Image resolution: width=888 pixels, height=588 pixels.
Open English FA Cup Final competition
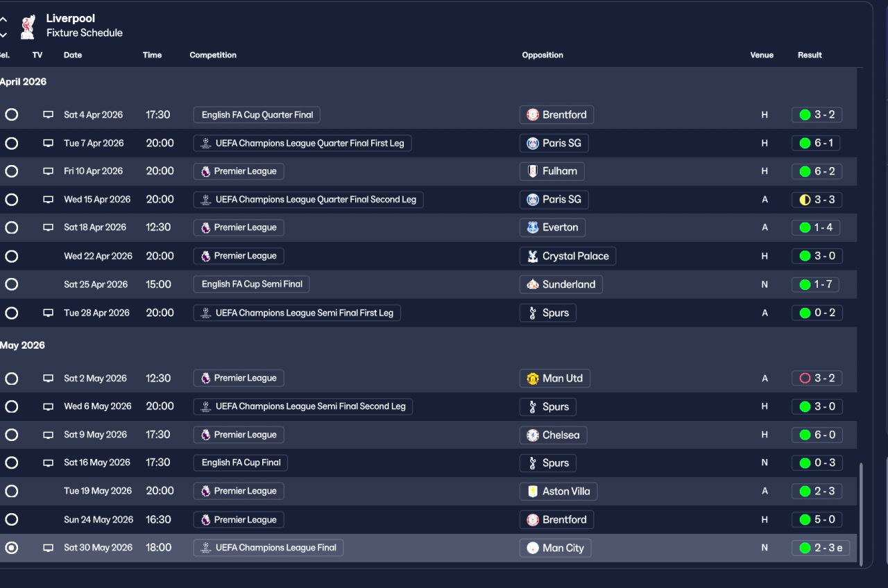click(x=241, y=462)
